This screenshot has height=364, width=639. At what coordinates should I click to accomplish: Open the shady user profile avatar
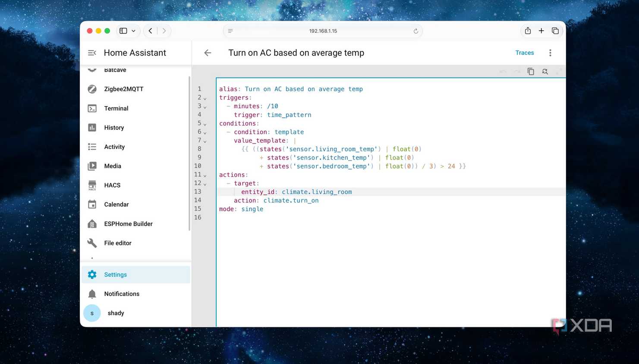click(92, 313)
